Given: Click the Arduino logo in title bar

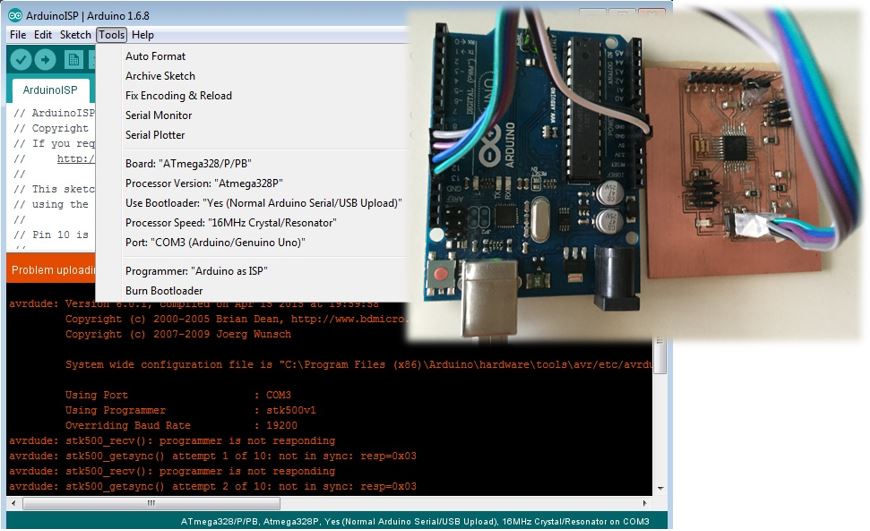Looking at the screenshot, I should pos(15,16).
